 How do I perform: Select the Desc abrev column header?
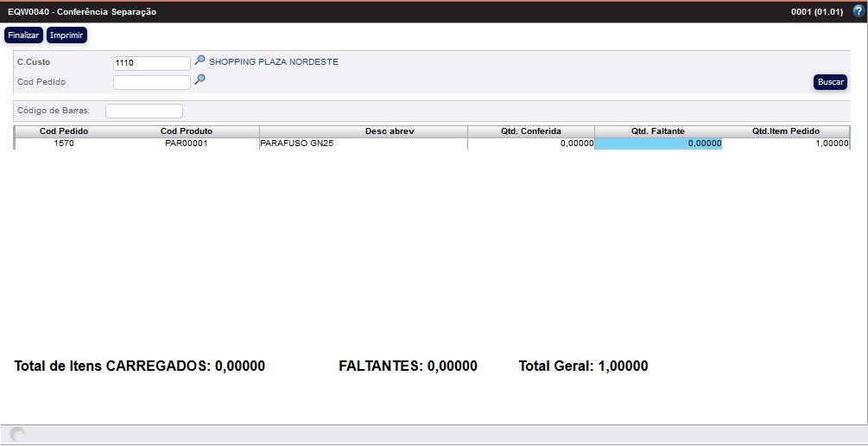(x=364, y=131)
